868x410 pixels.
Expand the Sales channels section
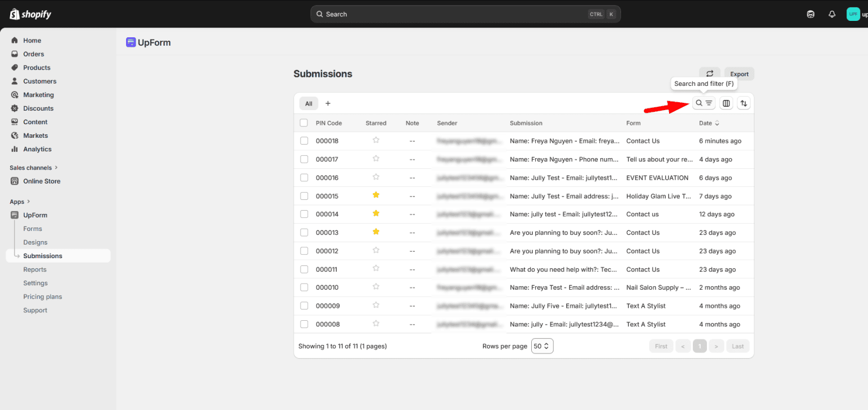point(34,168)
